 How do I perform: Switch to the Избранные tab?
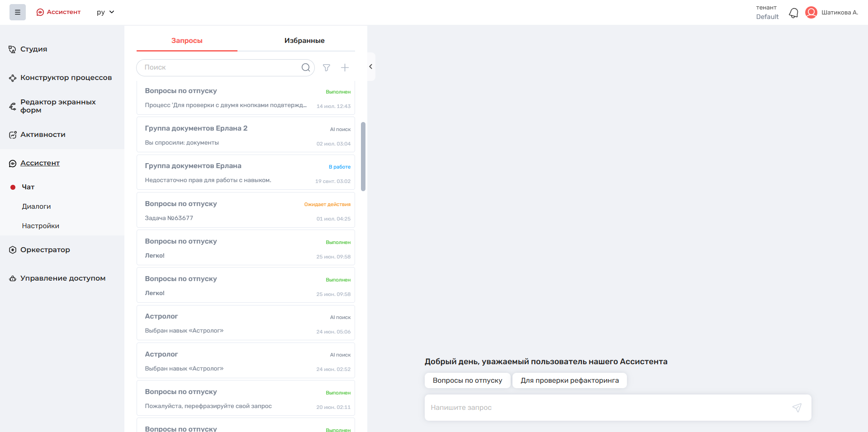(x=304, y=41)
